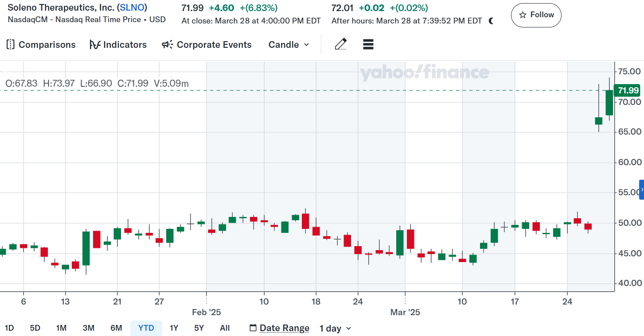This screenshot has height=336, width=644.
Task: Expand the Candle chart type dropdown
Action: coord(289,45)
